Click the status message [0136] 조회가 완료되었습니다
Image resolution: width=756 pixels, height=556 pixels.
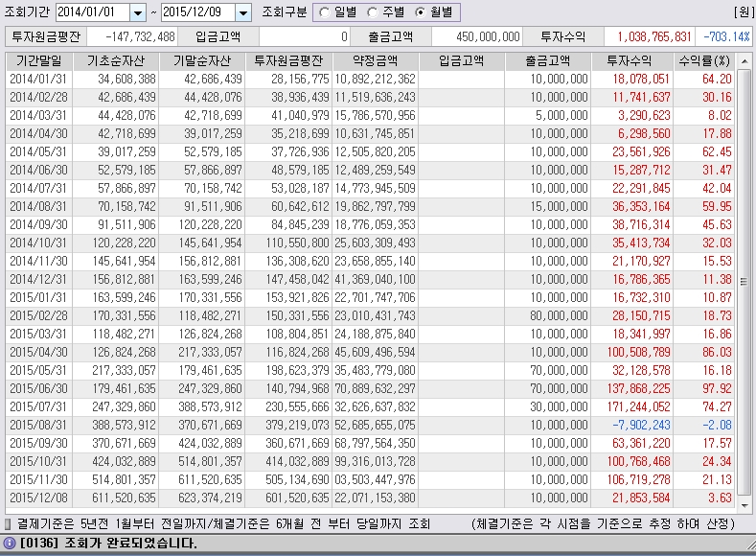point(108,543)
